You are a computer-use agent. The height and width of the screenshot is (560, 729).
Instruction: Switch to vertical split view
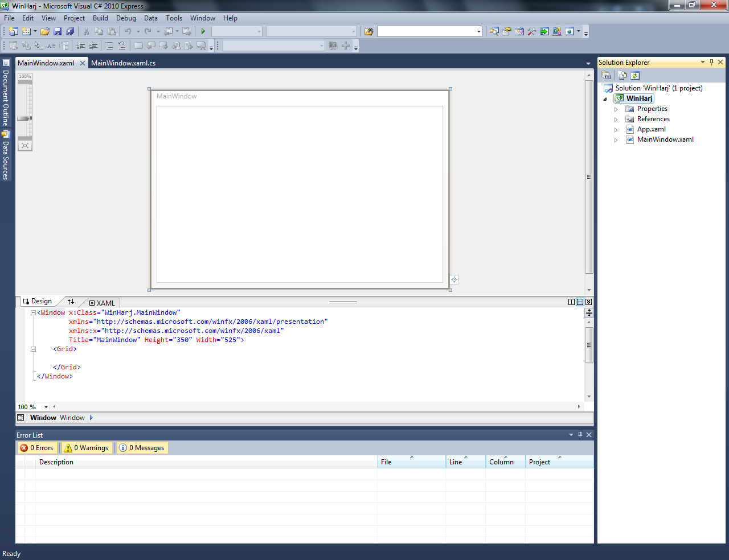click(571, 302)
